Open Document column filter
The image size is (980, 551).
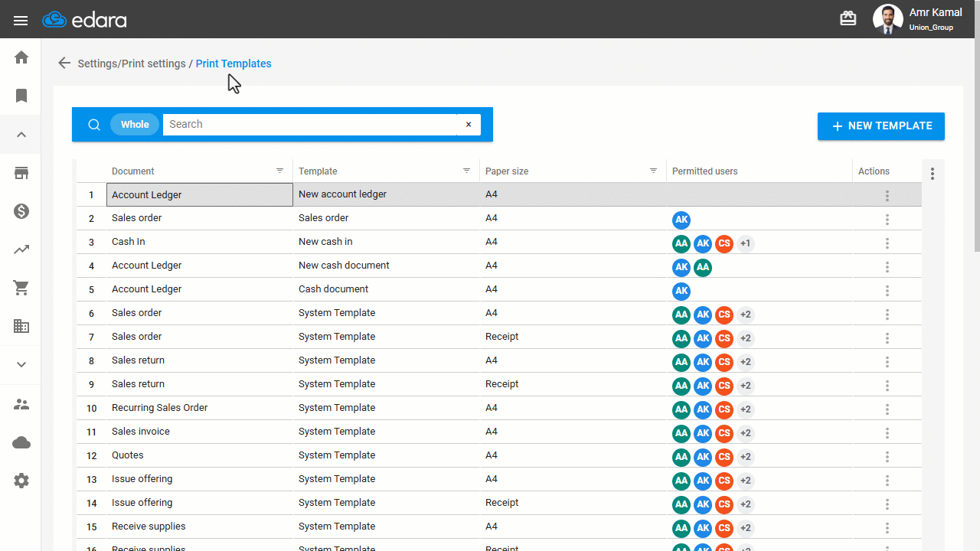280,171
